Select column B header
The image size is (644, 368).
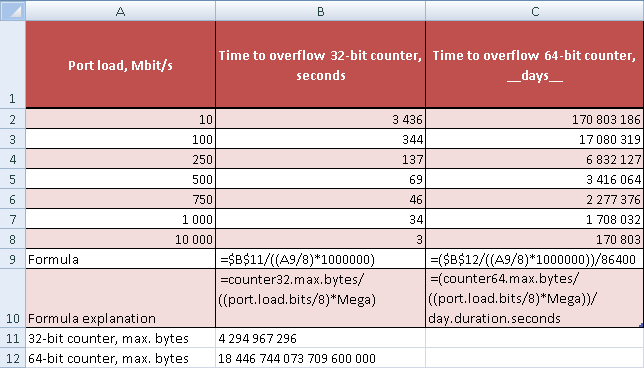[x=320, y=11]
